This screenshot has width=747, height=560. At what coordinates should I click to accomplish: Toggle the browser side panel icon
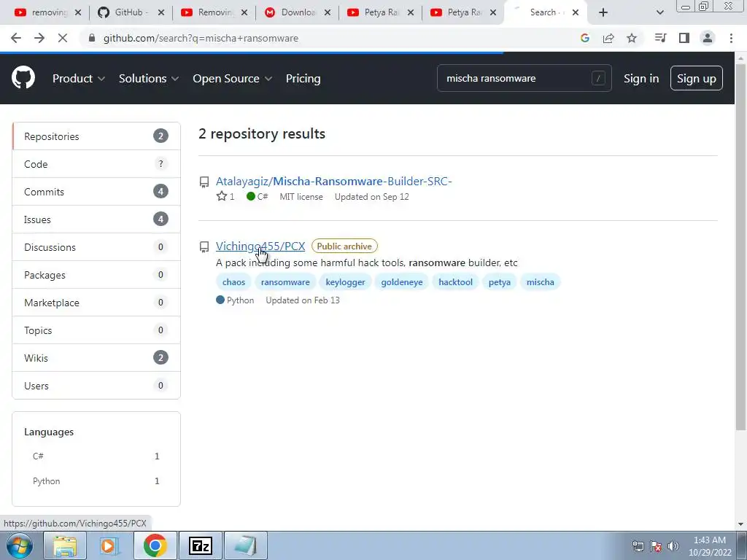pyautogui.click(x=684, y=38)
